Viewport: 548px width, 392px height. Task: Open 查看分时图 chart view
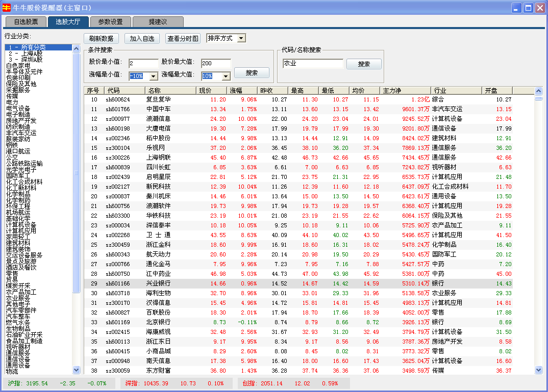click(183, 39)
